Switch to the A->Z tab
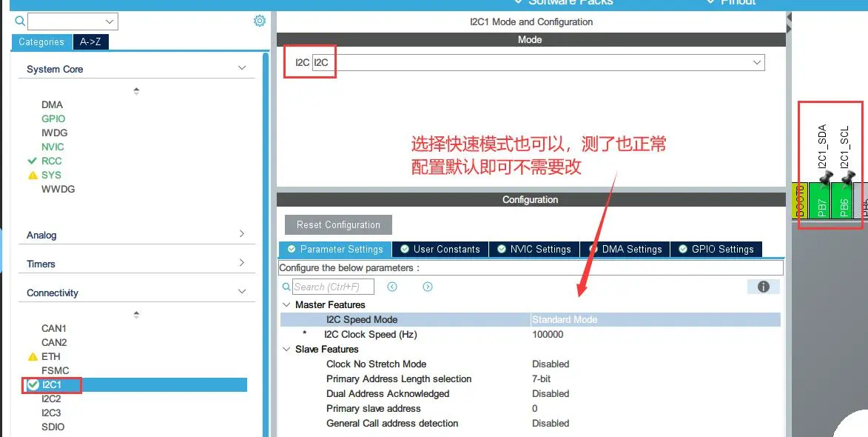 [x=90, y=42]
